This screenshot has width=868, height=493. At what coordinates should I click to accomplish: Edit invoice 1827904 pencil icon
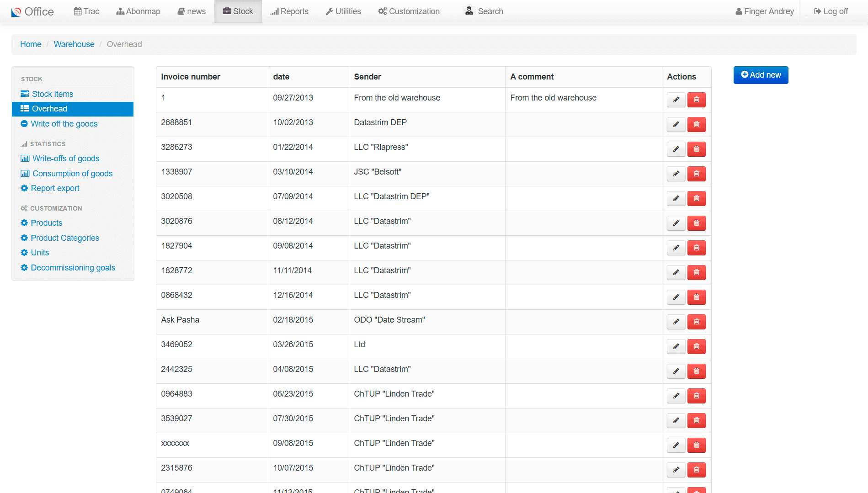point(676,248)
